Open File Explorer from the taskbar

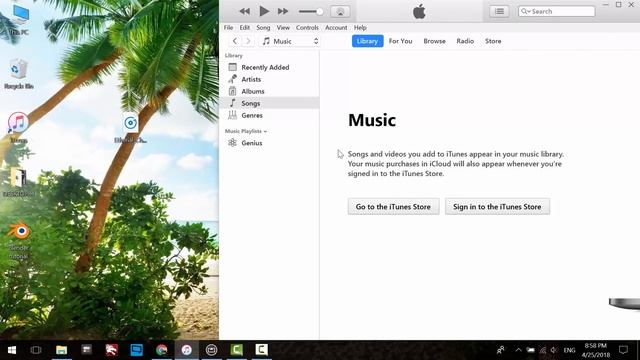pos(62,350)
